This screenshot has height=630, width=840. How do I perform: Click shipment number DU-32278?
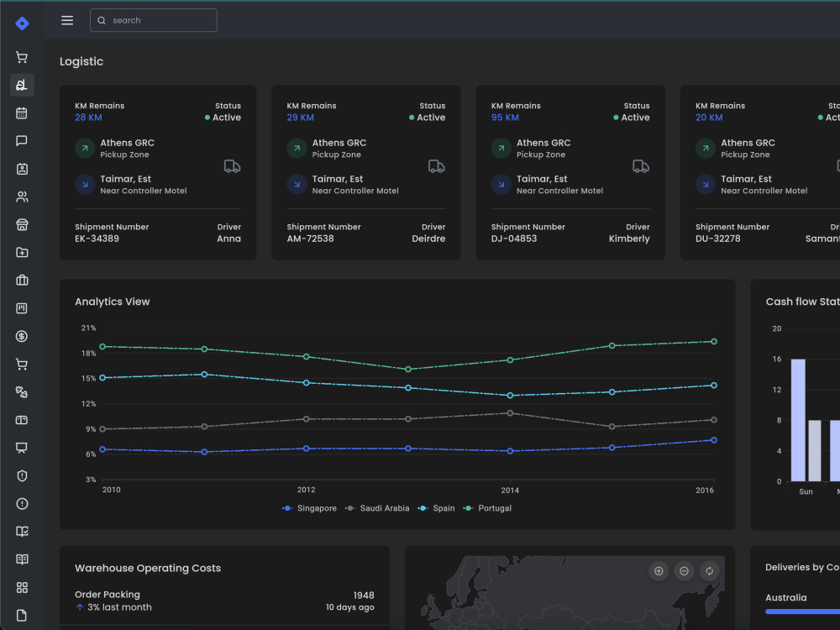pyautogui.click(x=718, y=239)
